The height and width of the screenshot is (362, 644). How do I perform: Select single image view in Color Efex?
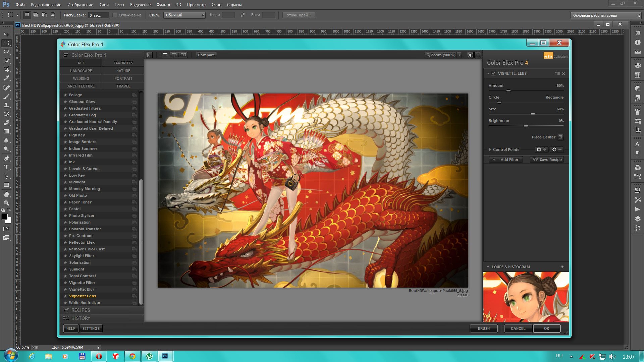coord(165,55)
